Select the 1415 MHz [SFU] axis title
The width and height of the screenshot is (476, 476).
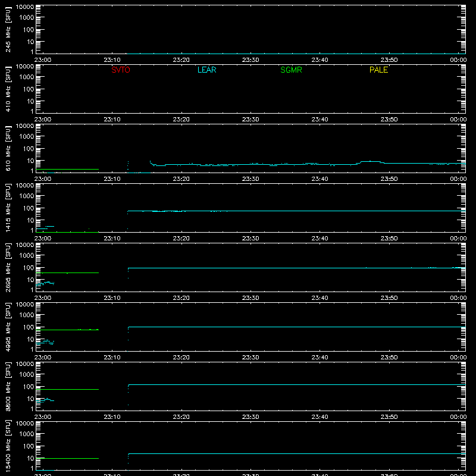(8, 208)
